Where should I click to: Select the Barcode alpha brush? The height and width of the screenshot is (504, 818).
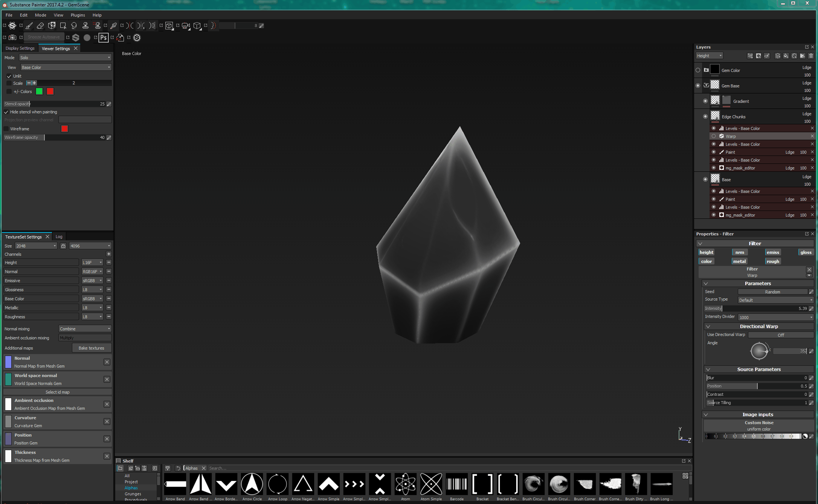click(x=456, y=484)
